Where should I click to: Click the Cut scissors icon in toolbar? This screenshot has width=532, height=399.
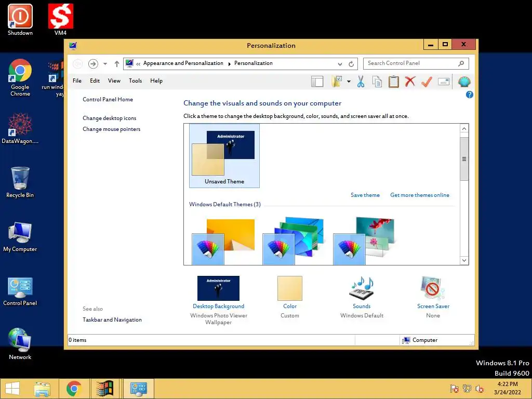tap(361, 82)
